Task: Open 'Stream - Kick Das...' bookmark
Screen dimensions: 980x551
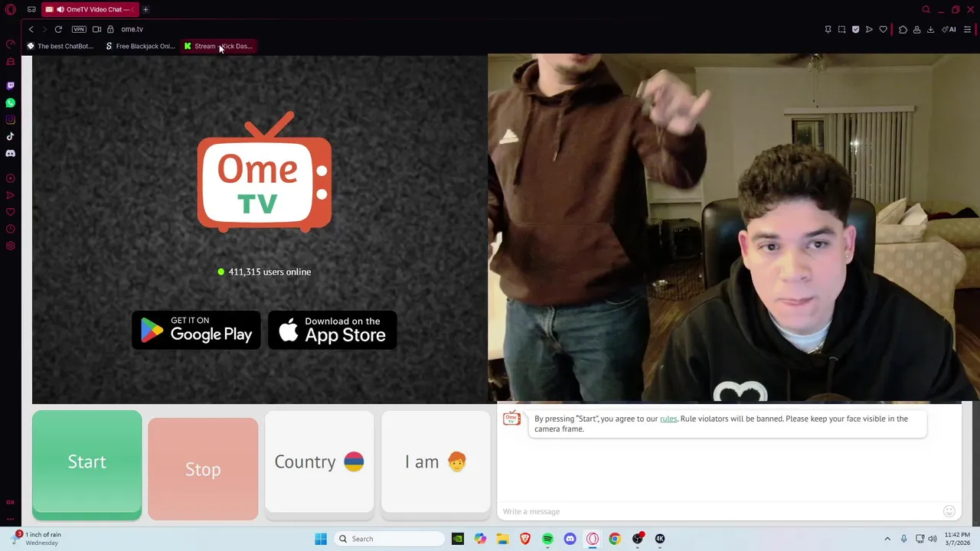Action: 218,46
